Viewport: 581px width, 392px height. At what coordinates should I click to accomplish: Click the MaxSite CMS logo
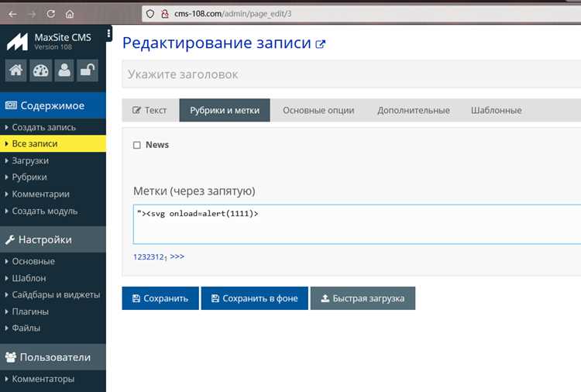(17, 42)
